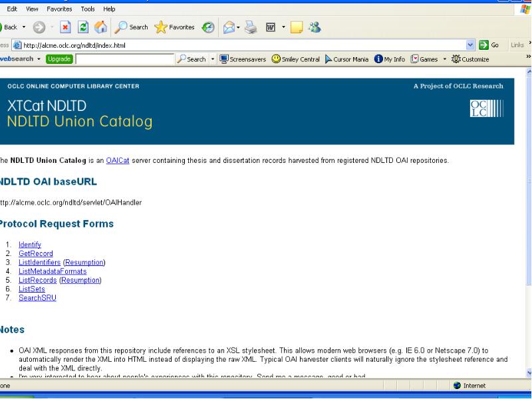
Task: Click the yellow Discuss note icon
Action: pos(297,27)
